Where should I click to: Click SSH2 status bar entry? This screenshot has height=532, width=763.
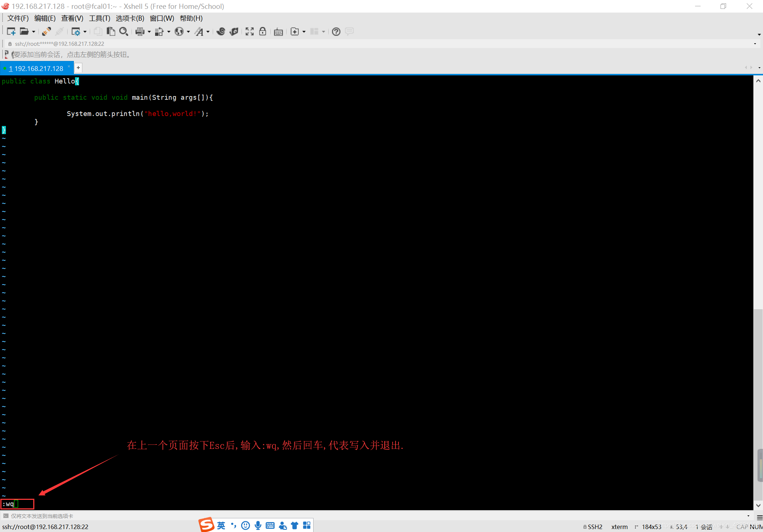coord(593,527)
